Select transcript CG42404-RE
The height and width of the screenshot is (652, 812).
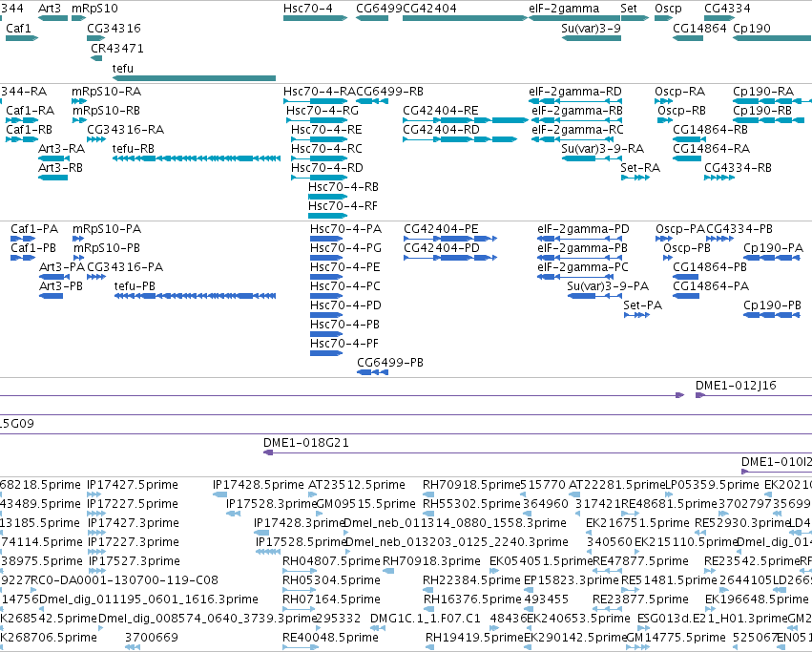pyautogui.click(x=466, y=120)
